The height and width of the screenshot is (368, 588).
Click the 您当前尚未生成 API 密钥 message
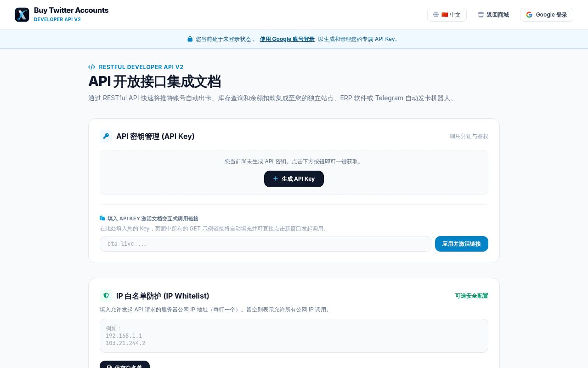[x=294, y=161]
